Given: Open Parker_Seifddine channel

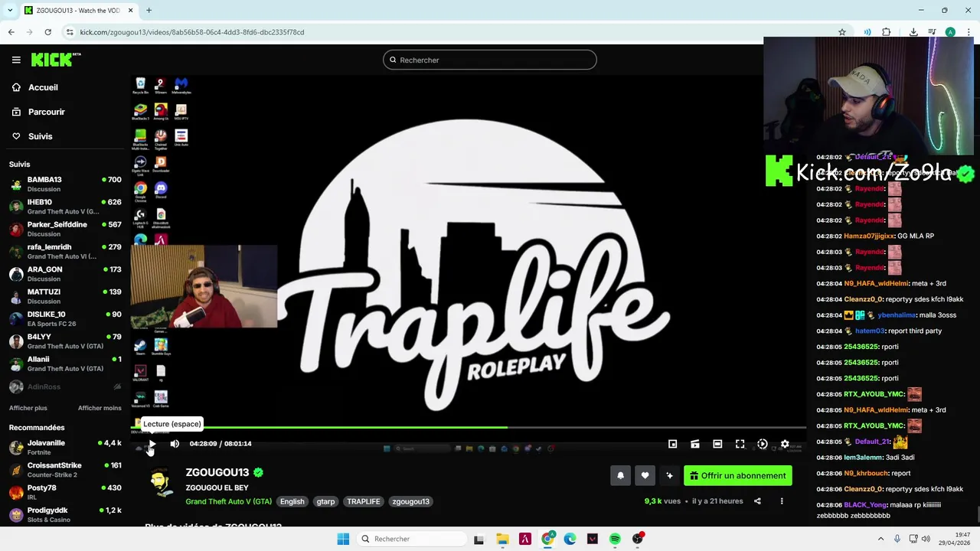Looking at the screenshot, I should (x=65, y=229).
